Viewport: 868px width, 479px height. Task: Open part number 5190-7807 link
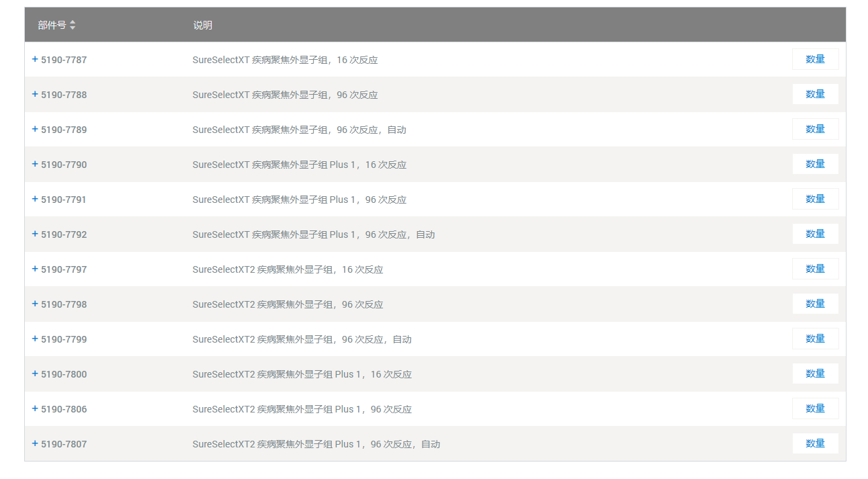pos(64,444)
